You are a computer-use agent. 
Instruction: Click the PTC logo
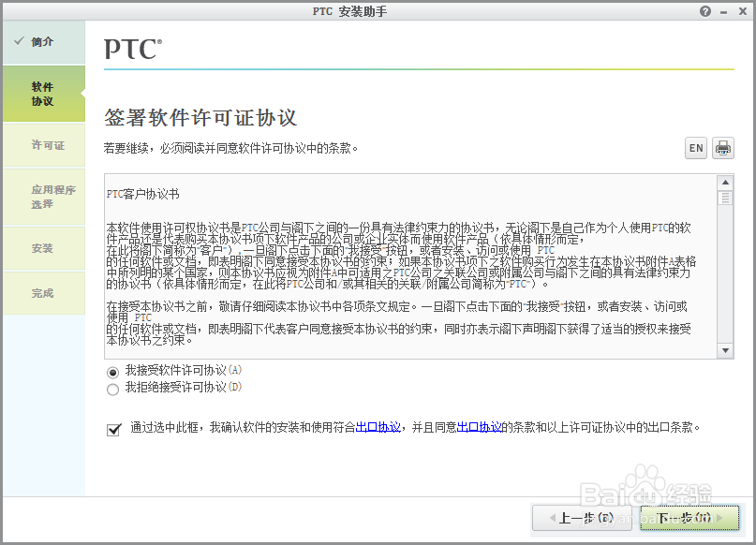coord(133,49)
